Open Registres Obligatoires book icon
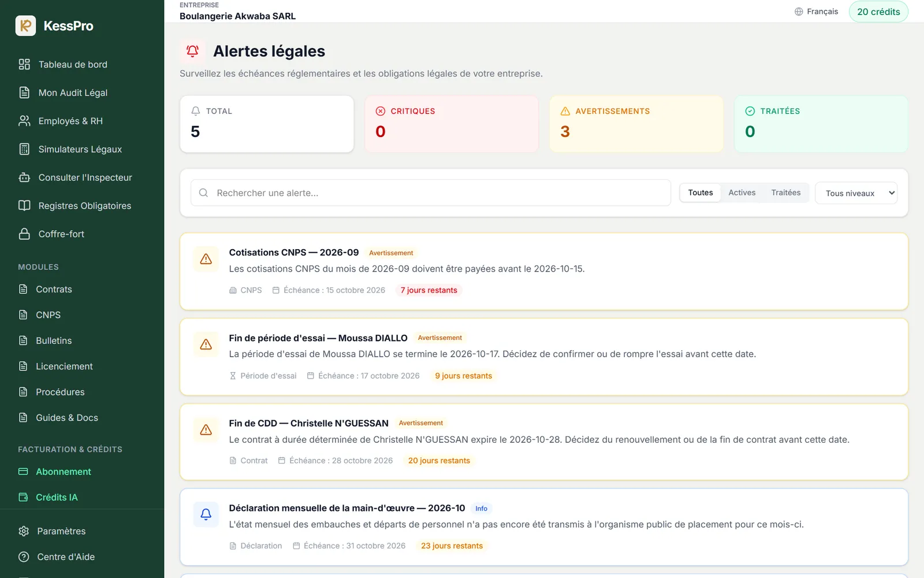The height and width of the screenshot is (578, 924). point(24,206)
